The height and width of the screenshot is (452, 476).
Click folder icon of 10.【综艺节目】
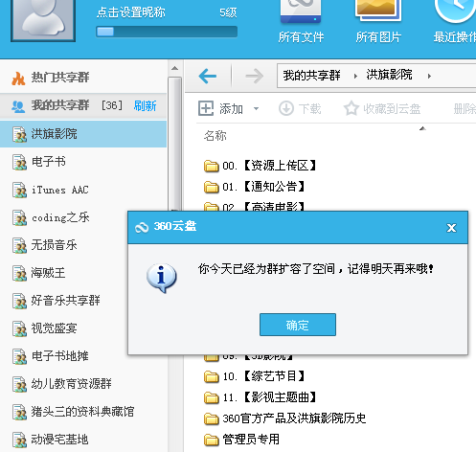pyautogui.click(x=211, y=376)
